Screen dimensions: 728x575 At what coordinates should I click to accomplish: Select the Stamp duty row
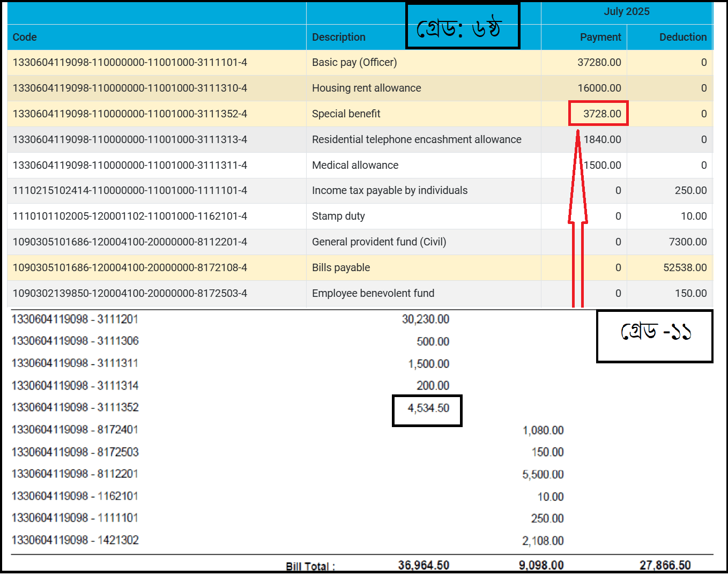pyautogui.click(x=338, y=216)
